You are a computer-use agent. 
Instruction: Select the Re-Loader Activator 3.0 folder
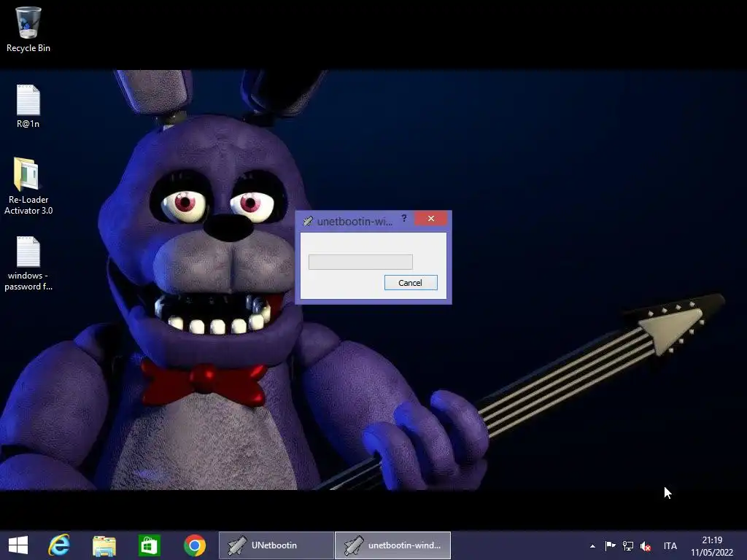click(28, 186)
